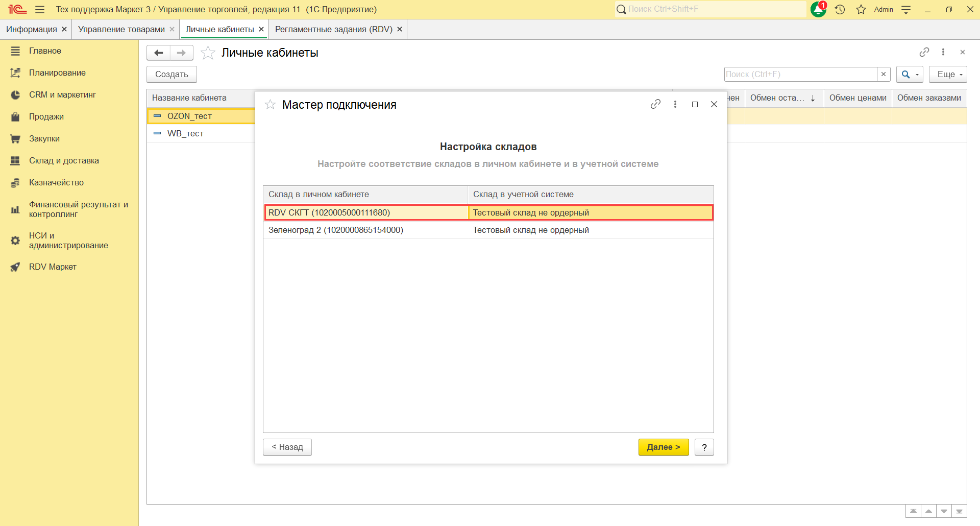
Task: Expand the Еще dropdown menu
Action: 948,74
